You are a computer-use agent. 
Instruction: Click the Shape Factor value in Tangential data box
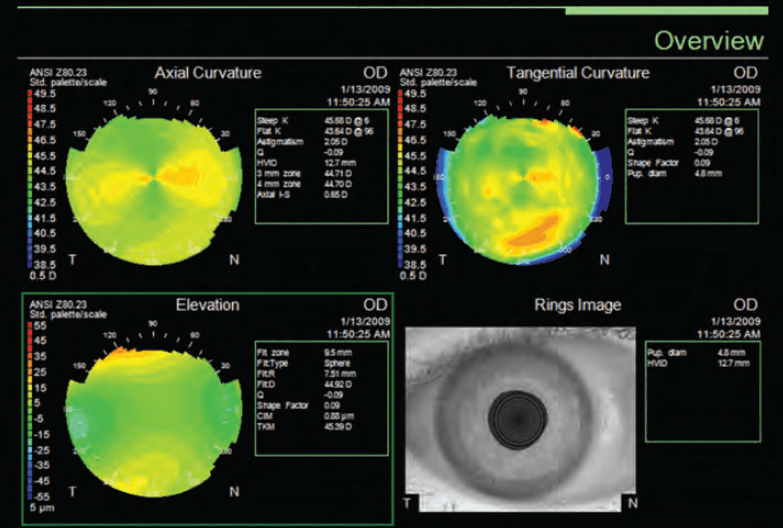[x=701, y=163]
